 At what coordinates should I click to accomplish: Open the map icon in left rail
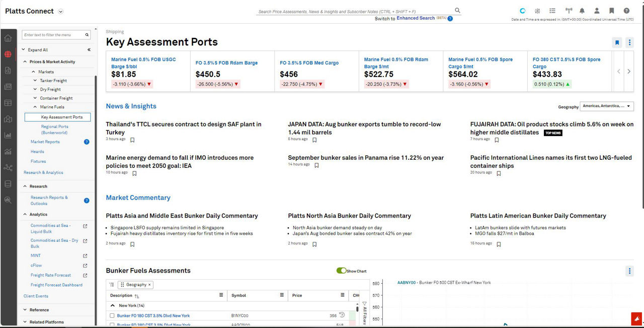coord(8,119)
